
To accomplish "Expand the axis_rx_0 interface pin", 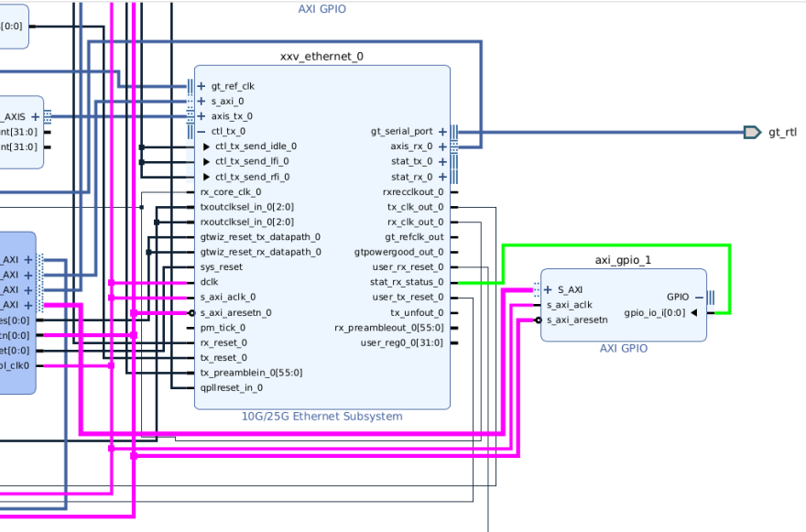I will (442, 147).
